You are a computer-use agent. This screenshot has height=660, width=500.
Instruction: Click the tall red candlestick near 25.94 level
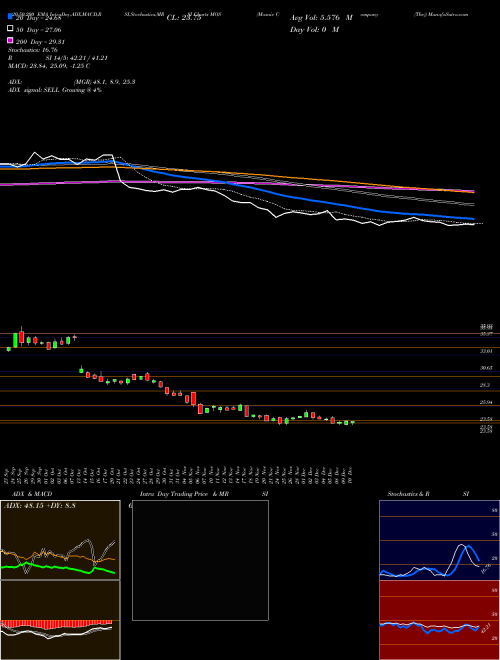pos(194,398)
